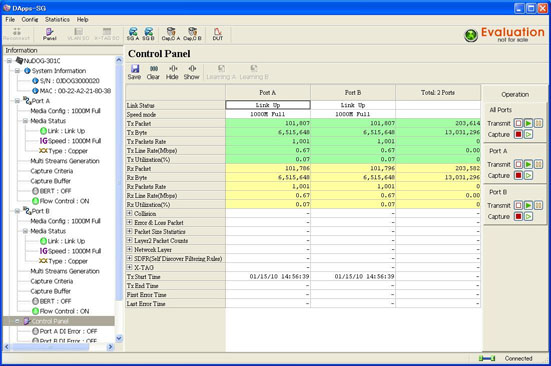Click the Reconnect toolbar icon

pyautogui.click(x=17, y=34)
